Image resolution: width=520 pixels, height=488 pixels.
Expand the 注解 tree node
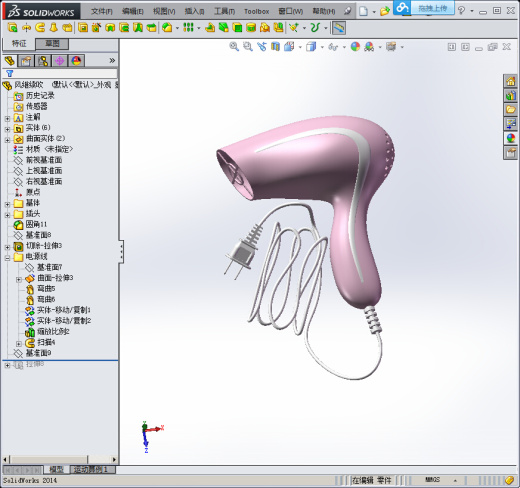point(7,118)
